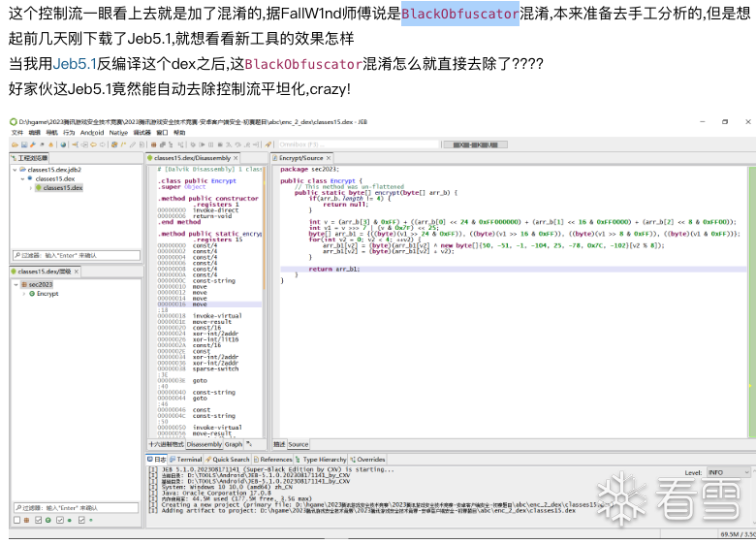Screen dimensions: 756x544
Task: Expand the highlighted classes15.dex unit node
Action: tap(30, 187)
